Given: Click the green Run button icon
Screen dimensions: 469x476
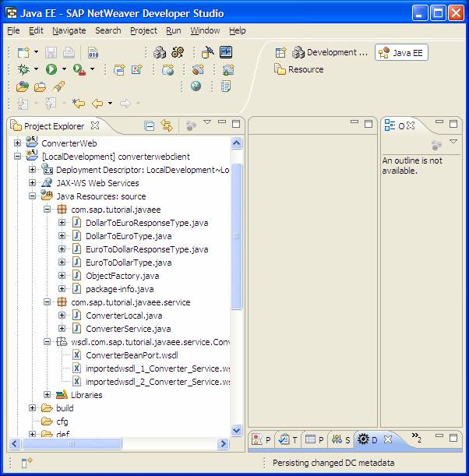Looking at the screenshot, I should tap(51, 69).
